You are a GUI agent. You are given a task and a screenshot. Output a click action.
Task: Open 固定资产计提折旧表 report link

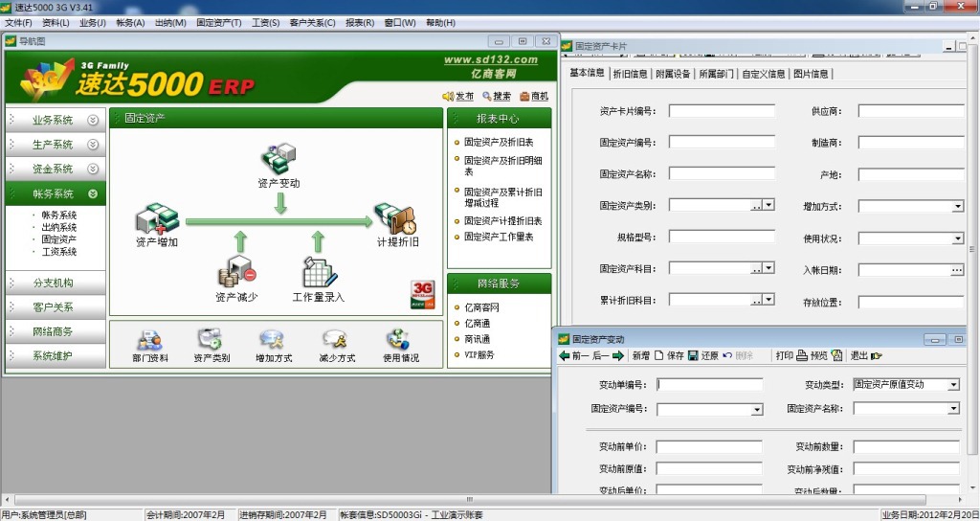[x=502, y=221]
